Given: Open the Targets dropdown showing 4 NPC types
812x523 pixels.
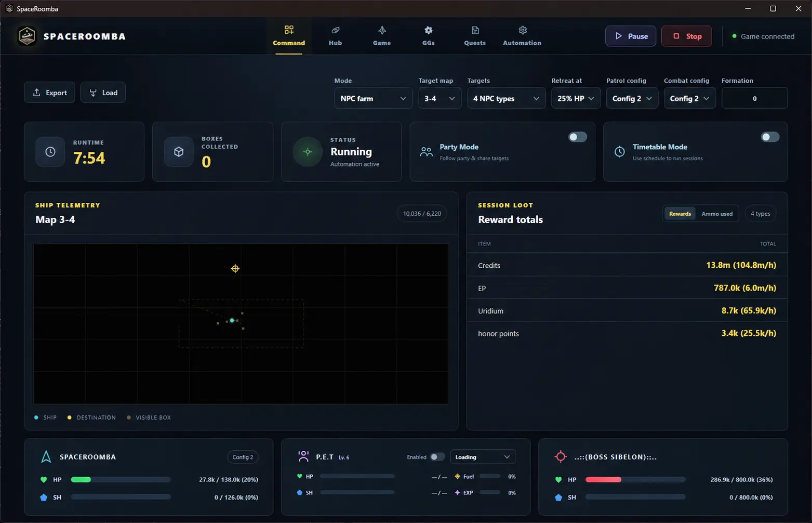Looking at the screenshot, I should [x=506, y=98].
